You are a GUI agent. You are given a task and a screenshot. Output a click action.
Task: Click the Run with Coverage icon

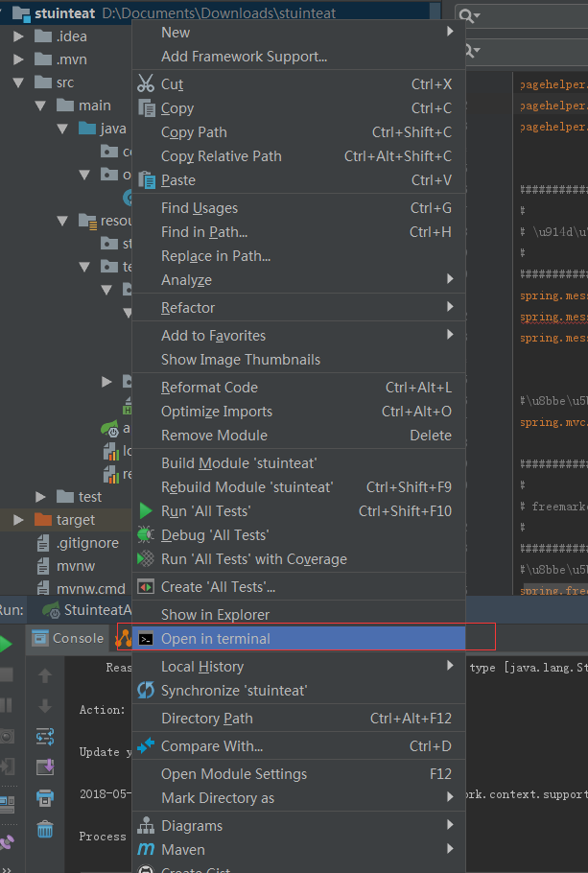click(146, 559)
